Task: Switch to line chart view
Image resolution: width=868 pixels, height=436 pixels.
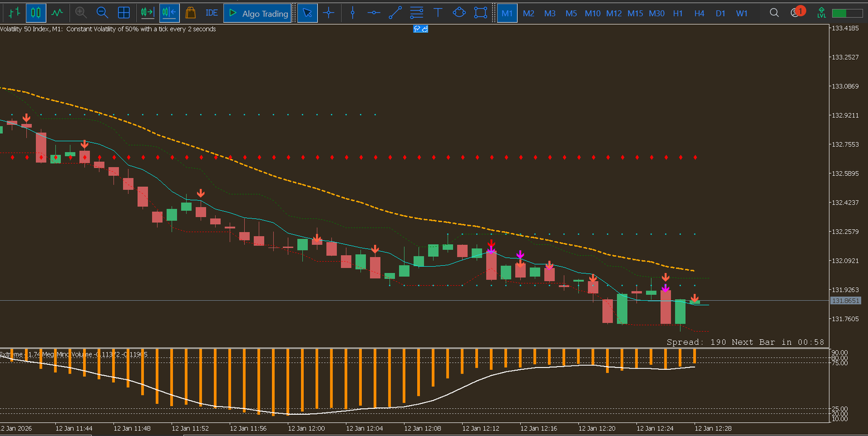Action: tap(57, 12)
